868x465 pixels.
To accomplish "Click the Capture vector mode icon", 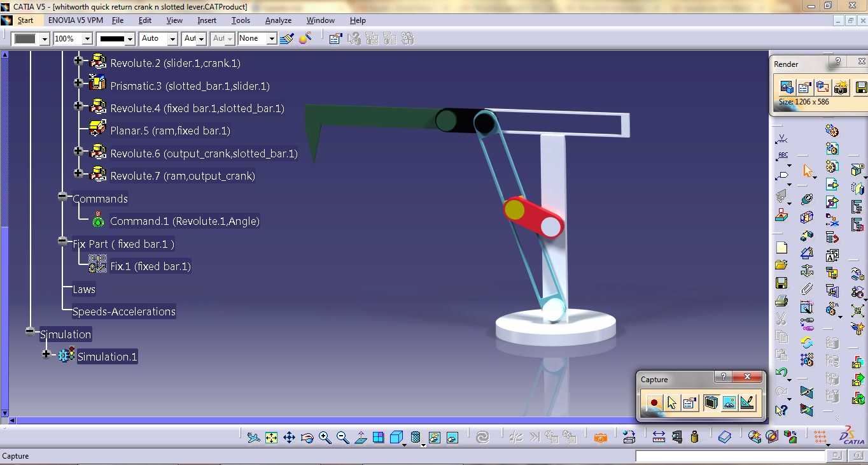I will point(747,403).
